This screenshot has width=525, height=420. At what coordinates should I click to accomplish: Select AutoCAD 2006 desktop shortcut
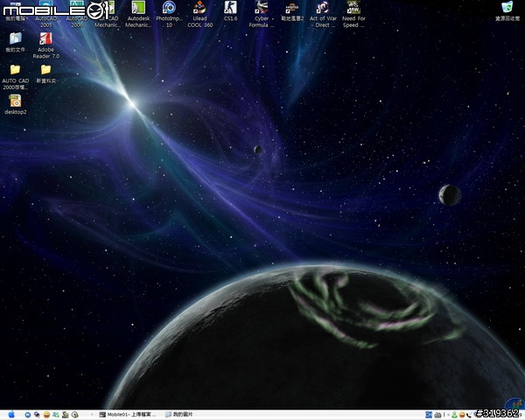(77, 14)
